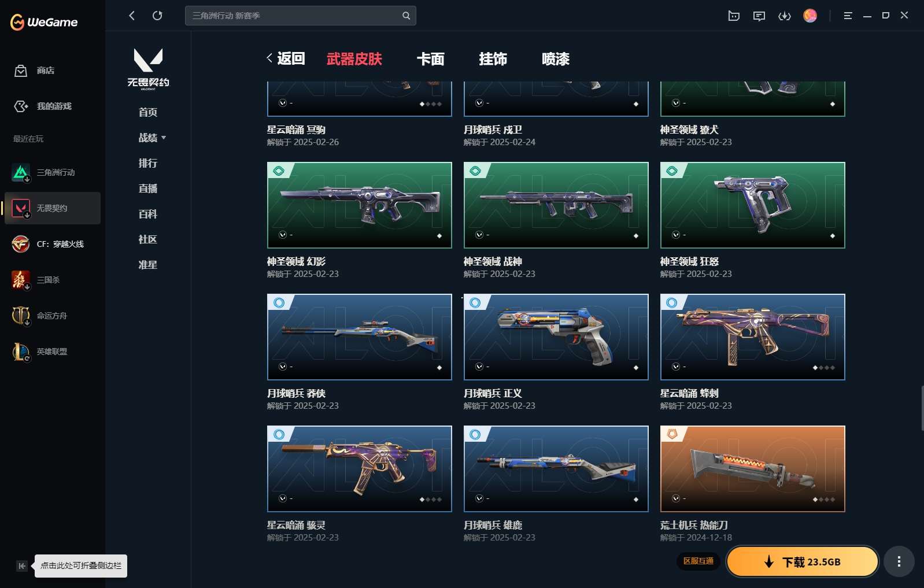Screen dimensions: 924x588
Task: Open the three-dot more options button
Action: click(x=899, y=561)
